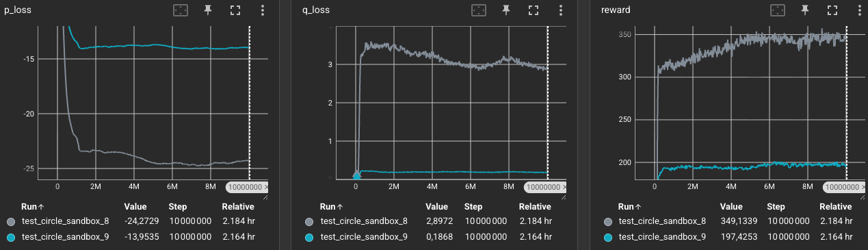Click the dotted step marker line on q_loss chart

548,103
